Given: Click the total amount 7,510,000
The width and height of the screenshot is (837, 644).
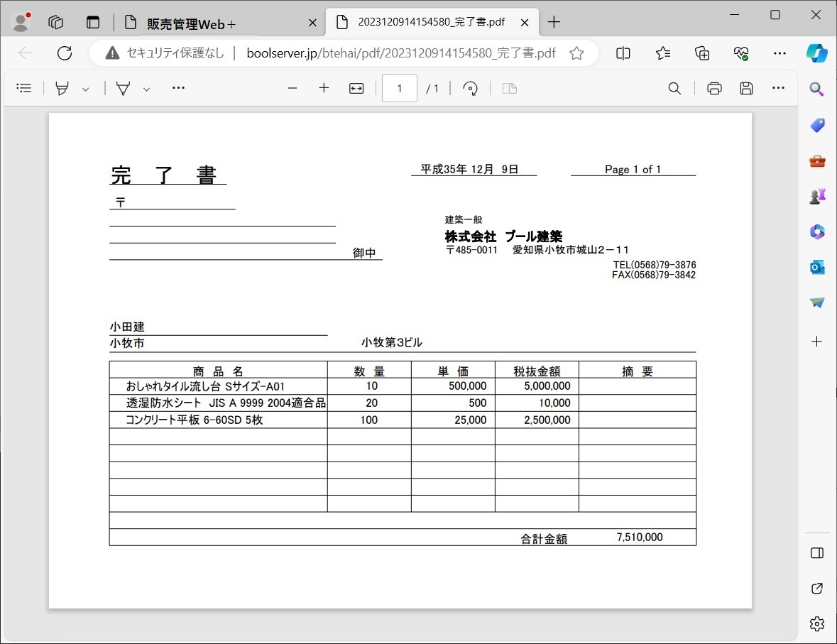Looking at the screenshot, I should coord(640,537).
